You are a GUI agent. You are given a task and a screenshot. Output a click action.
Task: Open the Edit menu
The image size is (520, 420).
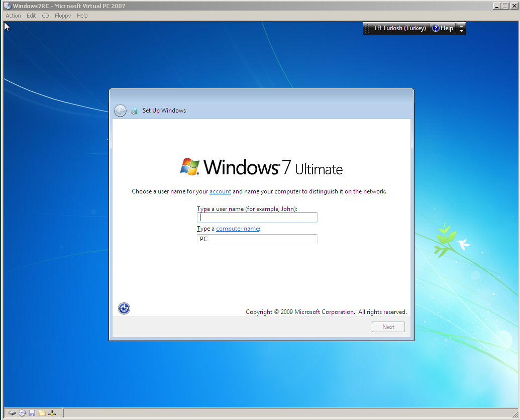(x=31, y=16)
